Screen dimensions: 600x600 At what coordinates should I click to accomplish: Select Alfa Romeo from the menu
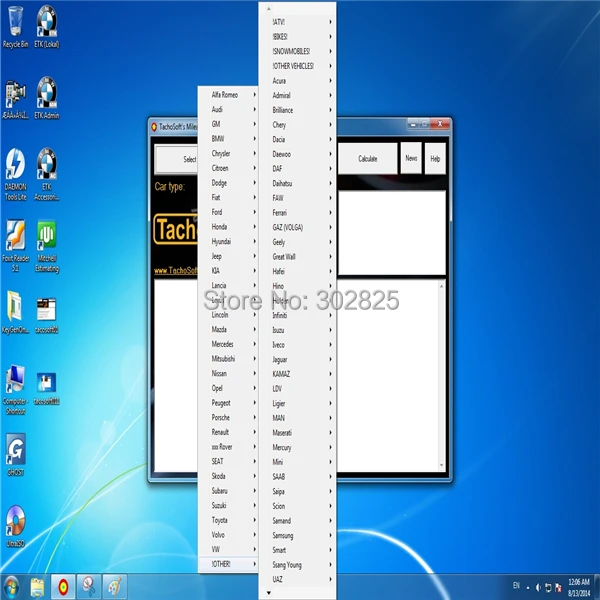(x=228, y=95)
